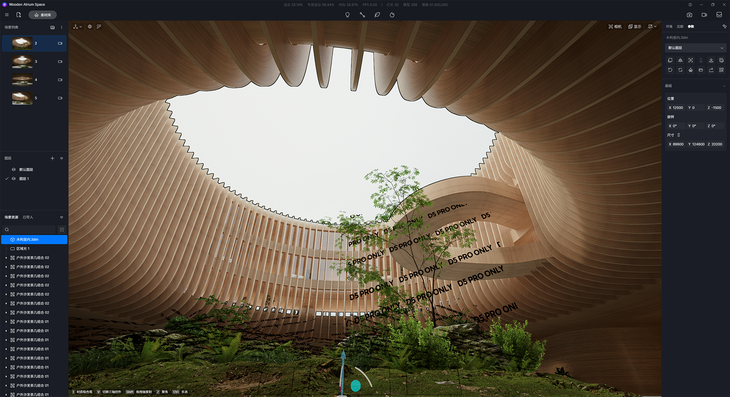Screen dimensions: 730x397
Task: Click the add layer plus icon
Action: point(52,158)
